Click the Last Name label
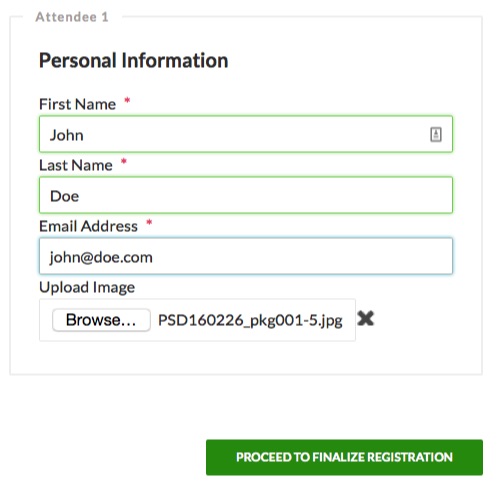 [x=76, y=165]
